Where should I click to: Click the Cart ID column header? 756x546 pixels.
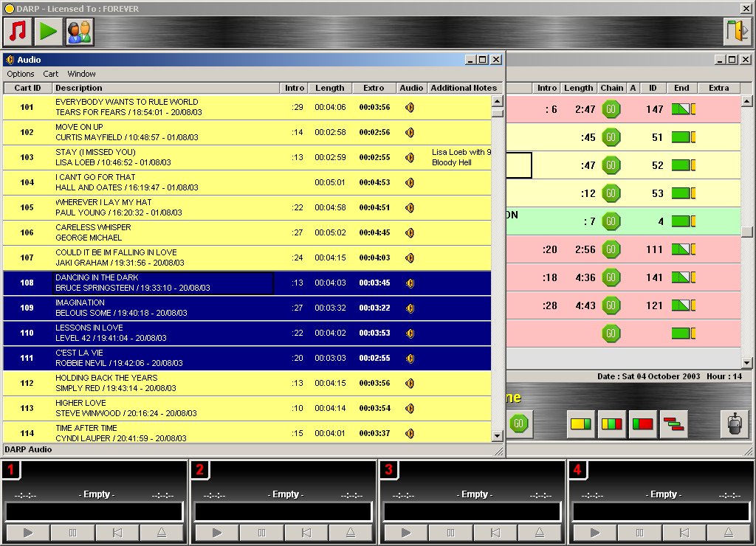pos(27,88)
